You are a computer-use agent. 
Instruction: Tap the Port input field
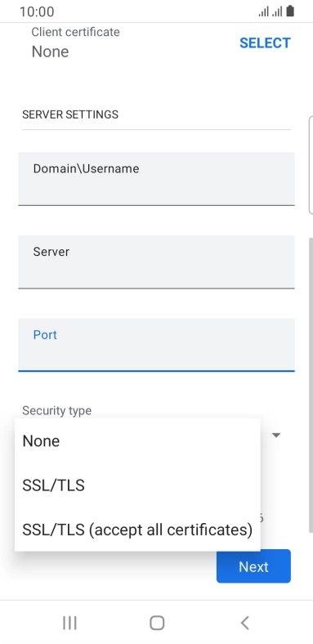[x=156, y=345]
